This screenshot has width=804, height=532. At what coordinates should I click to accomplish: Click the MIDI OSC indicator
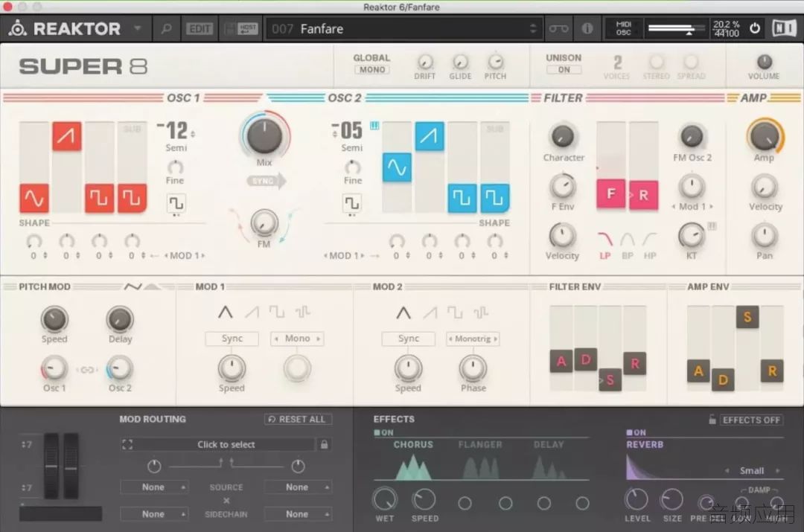coord(623,28)
